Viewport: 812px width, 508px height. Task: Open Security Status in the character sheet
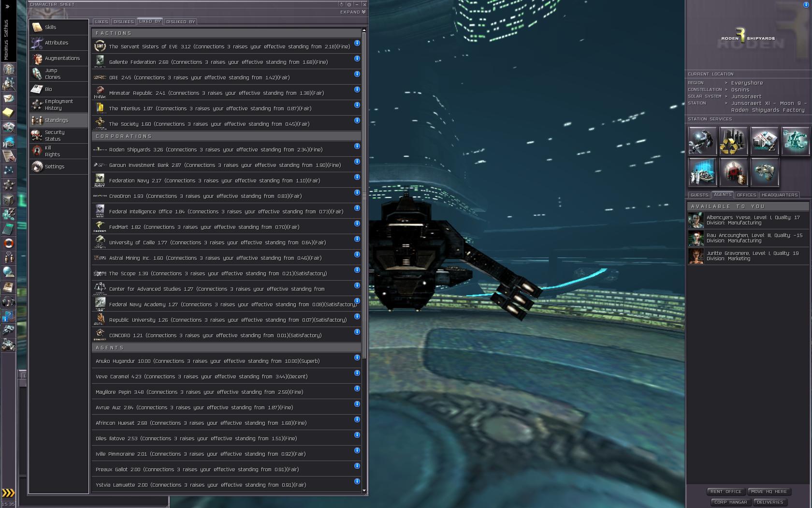(58, 135)
